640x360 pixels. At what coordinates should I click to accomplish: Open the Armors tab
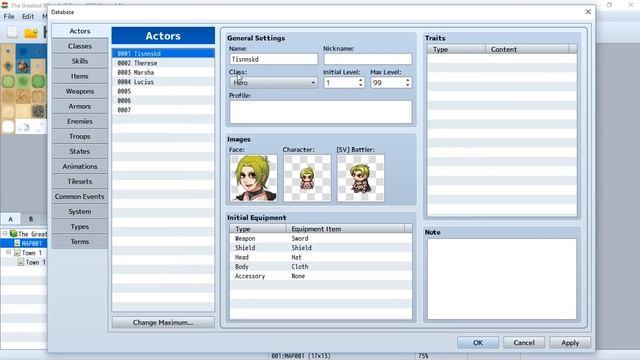tap(80, 106)
